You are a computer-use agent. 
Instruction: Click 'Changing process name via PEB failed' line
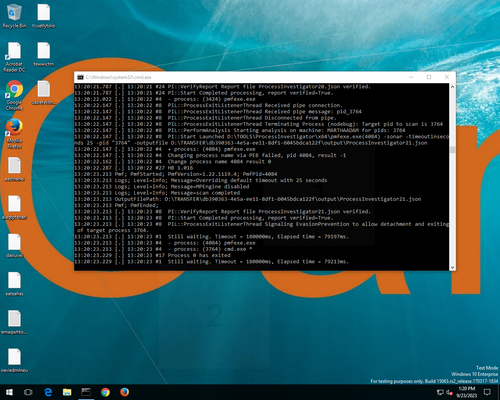(x=210, y=155)
